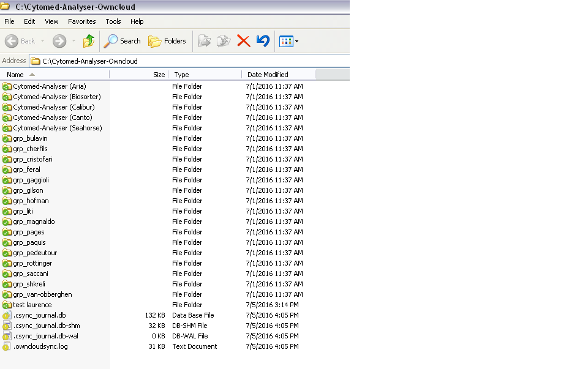Click the Up one level folder icon

(89, 41)
